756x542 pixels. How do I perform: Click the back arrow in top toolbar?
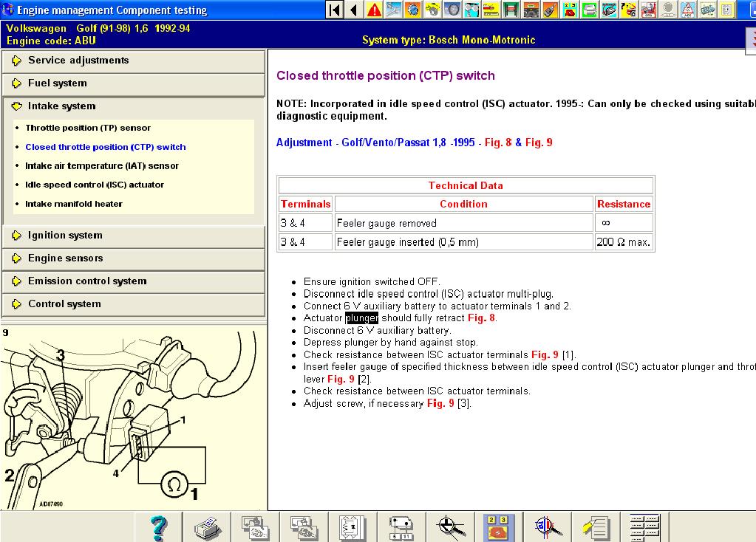coord(354,10)
